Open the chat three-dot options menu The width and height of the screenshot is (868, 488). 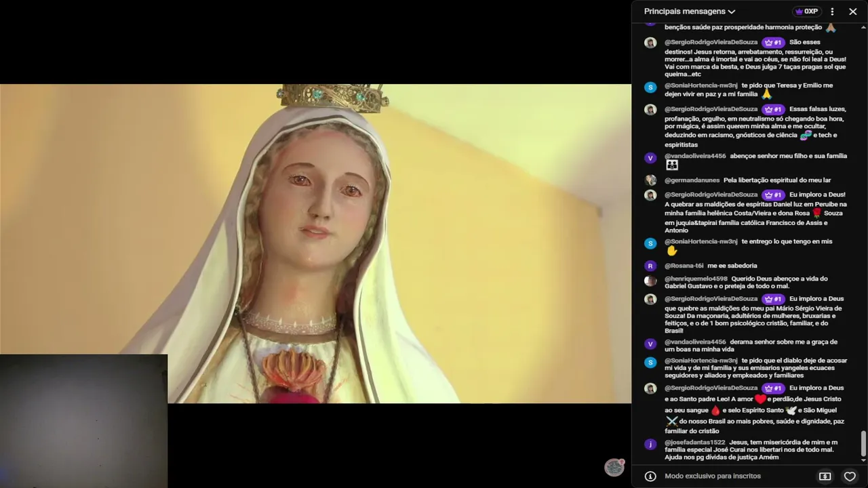(832, 12)
